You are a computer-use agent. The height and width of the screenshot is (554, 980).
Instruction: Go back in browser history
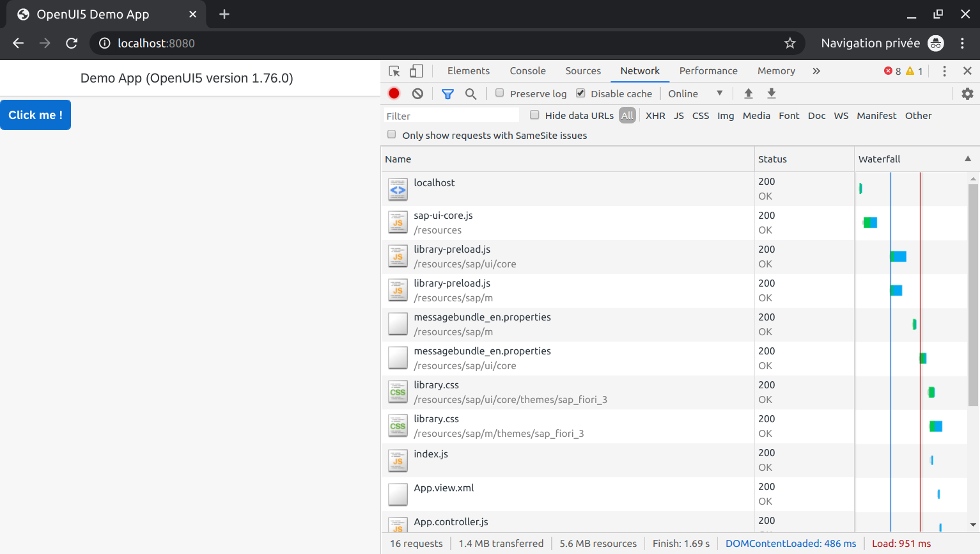click(19, 43)
